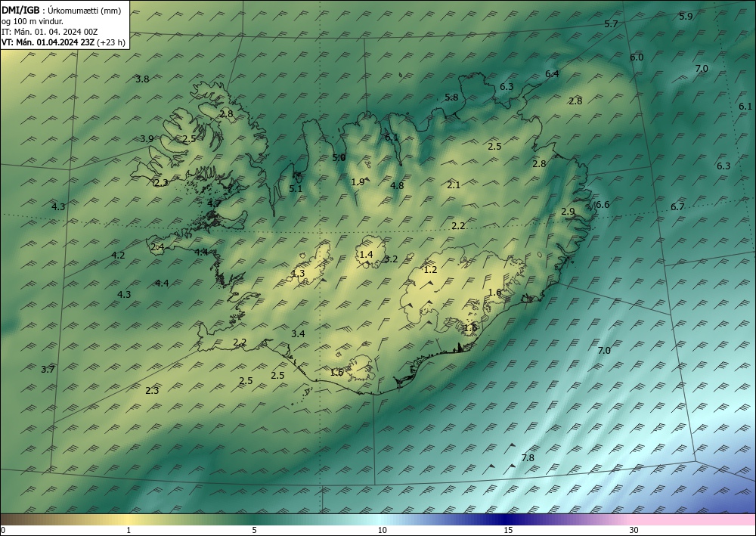Select the 3.7 value label
This screenshot has height=536, width=756.
pos(47,370)
